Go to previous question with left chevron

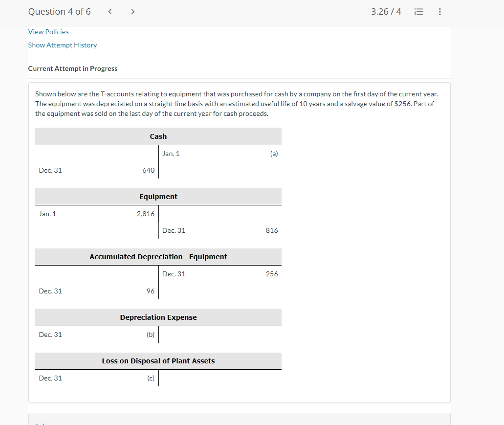click(110, 11)
